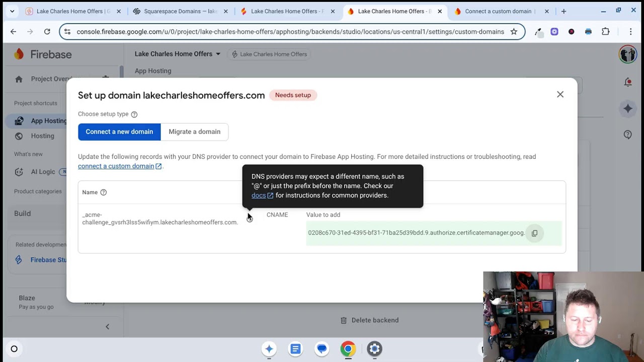The image size is (644, 362).
Task: Open the tab search dropdown arrow
Action: point(12,11)
